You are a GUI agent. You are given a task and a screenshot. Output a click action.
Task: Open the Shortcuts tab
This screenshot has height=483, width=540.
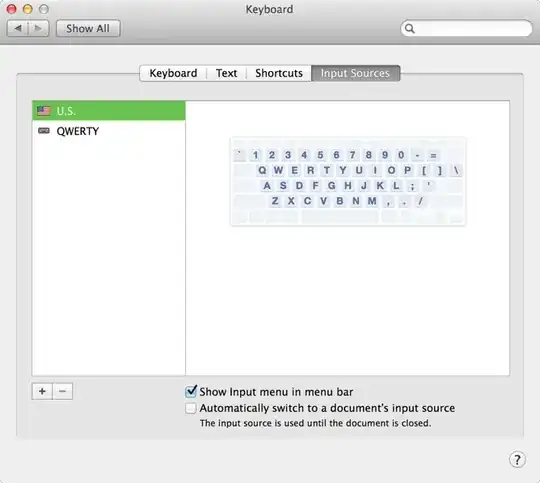(279, 73)
